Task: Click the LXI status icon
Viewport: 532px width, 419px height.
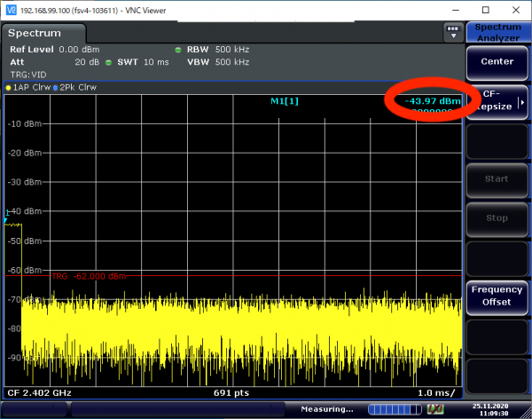Action: coord(435,409)
